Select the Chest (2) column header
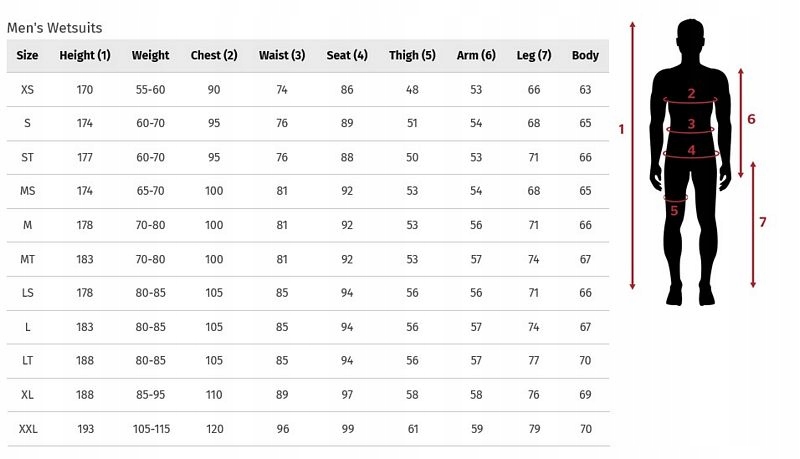The height and width of the screenshot is (459, 800). [214, 56]
